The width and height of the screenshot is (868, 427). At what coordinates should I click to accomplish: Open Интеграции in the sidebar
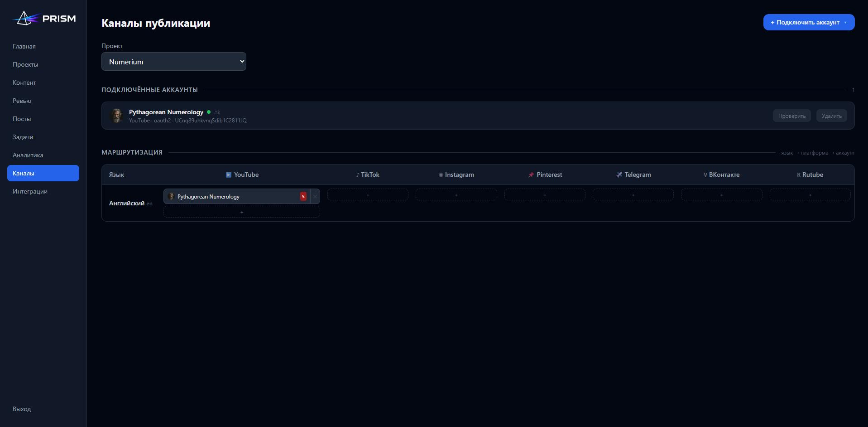(43, 191)
